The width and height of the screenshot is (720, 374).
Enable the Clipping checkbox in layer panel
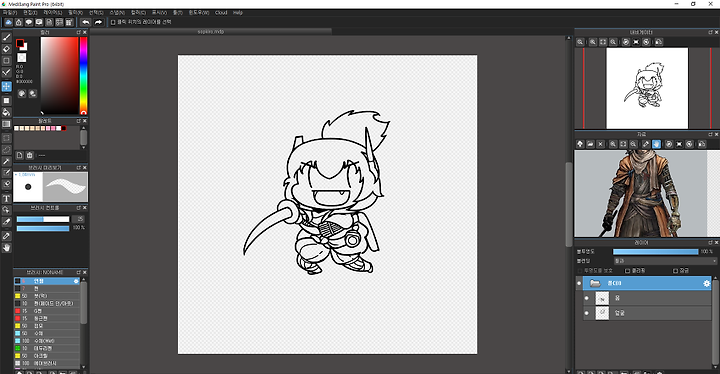(627, 271)
